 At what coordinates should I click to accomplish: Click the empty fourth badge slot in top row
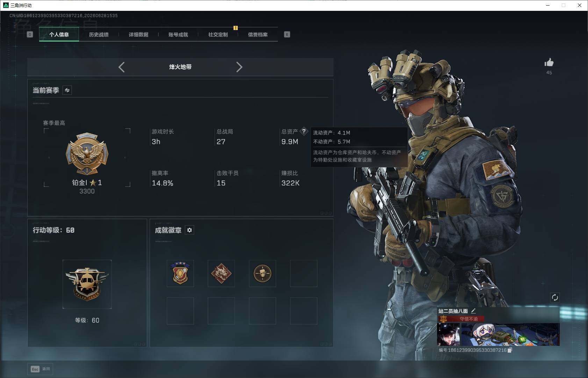pos(304,274)
